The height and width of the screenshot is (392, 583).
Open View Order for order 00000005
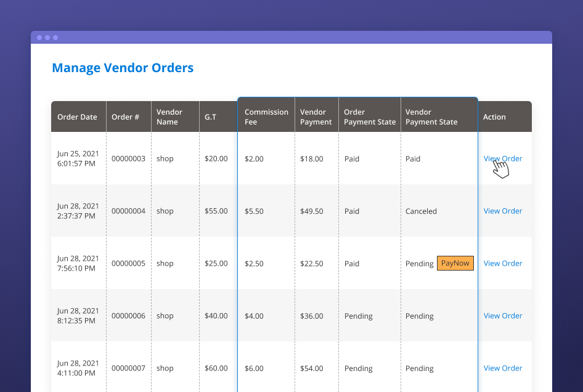tap(503, 263)
